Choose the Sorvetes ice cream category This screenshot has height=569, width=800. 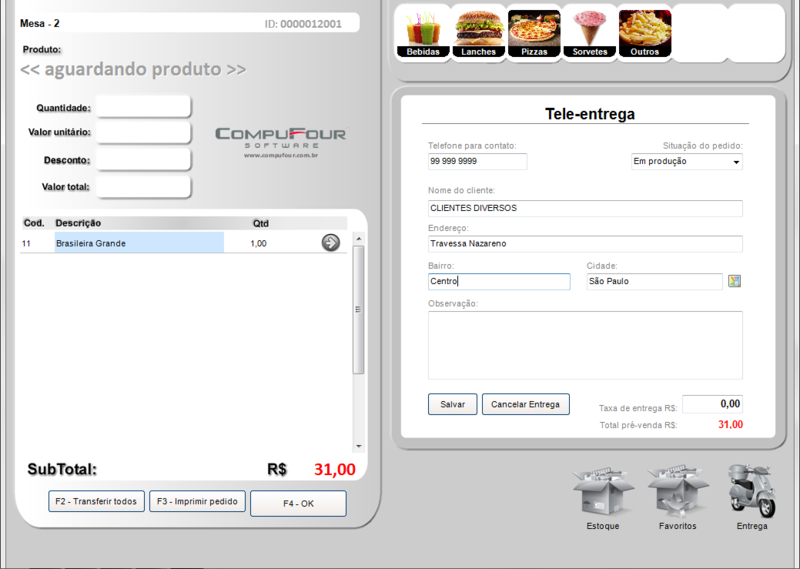coord(589,32)
